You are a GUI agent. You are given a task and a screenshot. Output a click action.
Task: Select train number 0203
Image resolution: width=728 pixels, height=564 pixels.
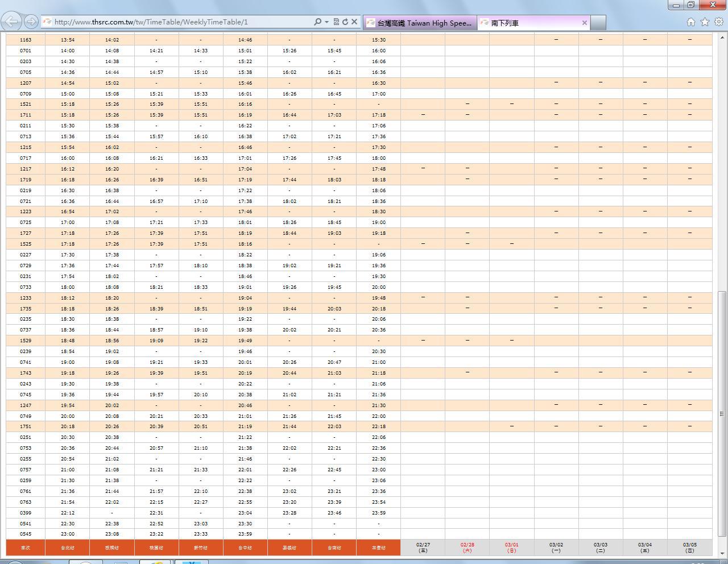[x=26, y=61]
